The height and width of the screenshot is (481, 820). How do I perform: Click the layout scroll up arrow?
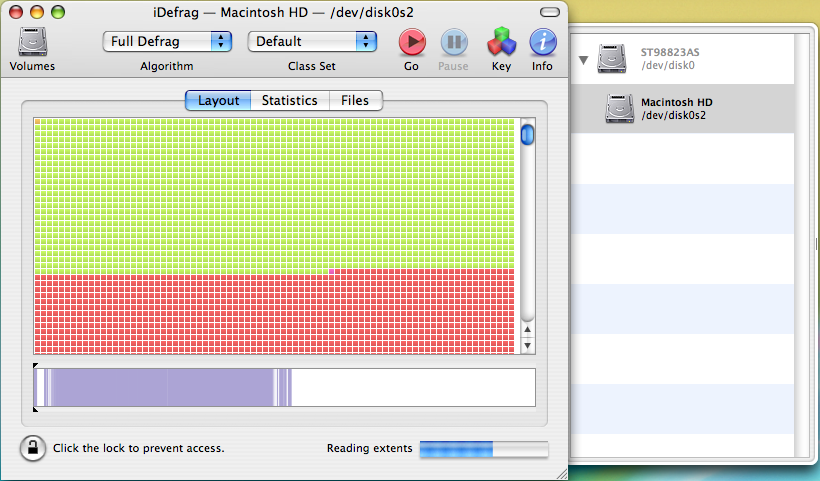[528, 330]
